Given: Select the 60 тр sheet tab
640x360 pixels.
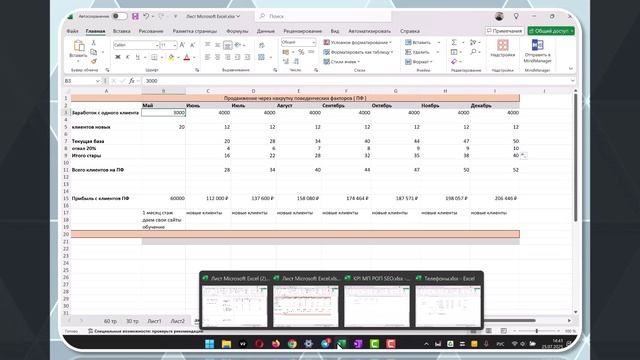Looking at the screenshot, I should coord(110,321).
